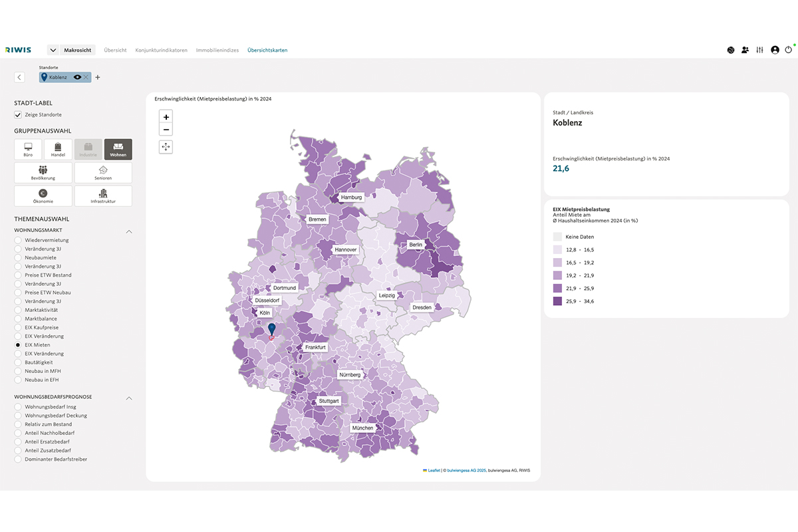Click the Leaflet attribution link
Screen dimensions: 798x532
pos(434,470)
